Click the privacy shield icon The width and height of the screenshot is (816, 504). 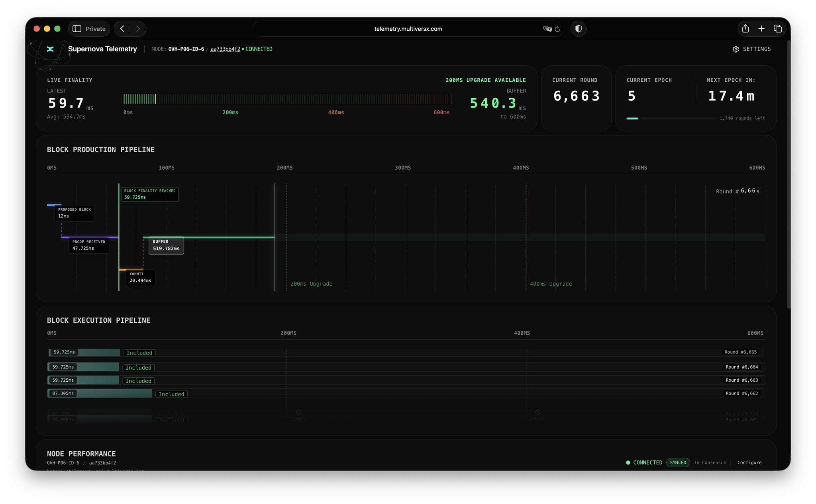pyautogui.click(x=578, y=29)
